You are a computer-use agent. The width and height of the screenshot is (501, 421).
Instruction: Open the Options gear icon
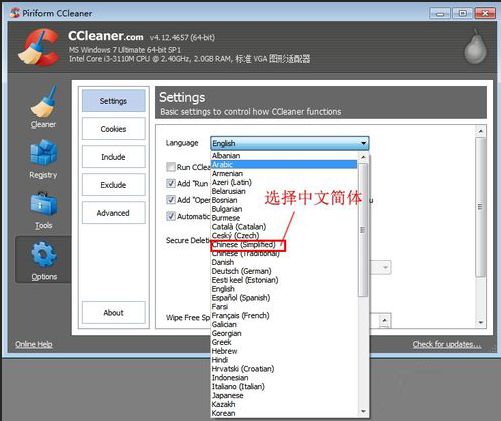click(44, 255)
